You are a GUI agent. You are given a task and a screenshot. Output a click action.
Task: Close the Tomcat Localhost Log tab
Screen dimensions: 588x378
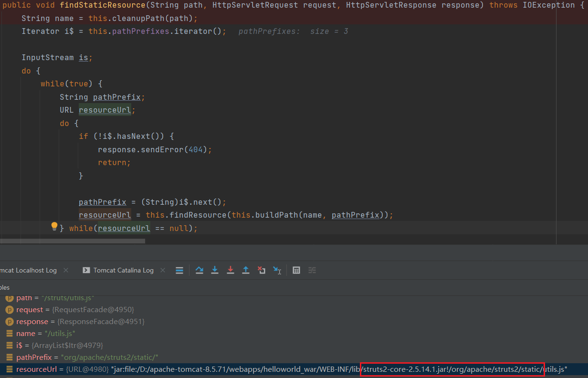[x=66, y=270]
